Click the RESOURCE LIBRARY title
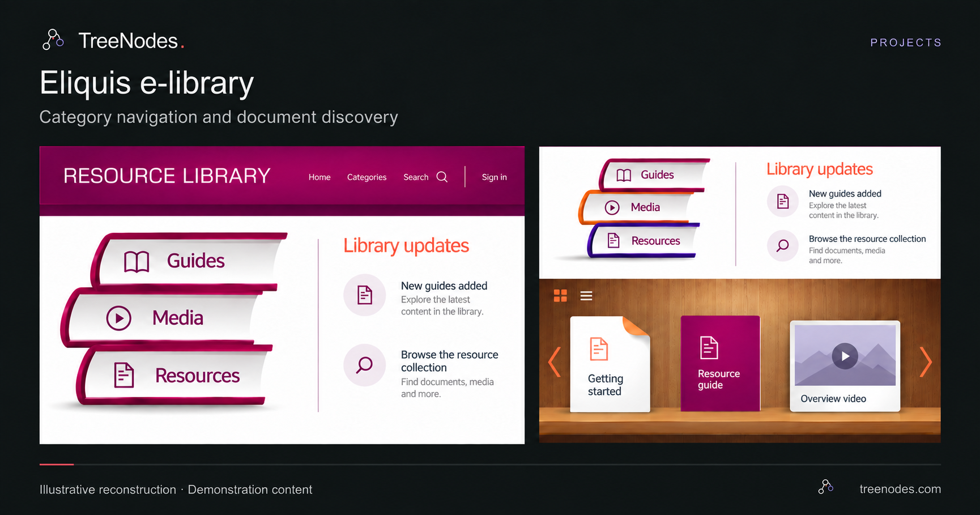 [167, 176]
